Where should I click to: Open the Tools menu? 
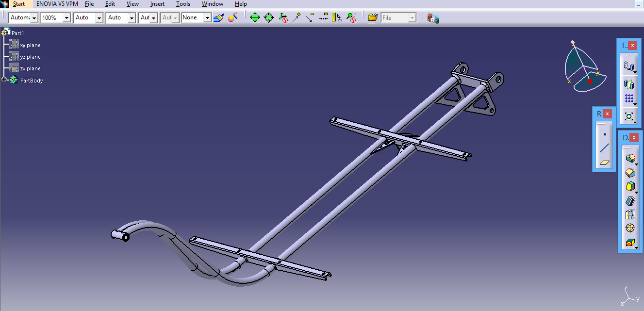(x=183, y=4)
